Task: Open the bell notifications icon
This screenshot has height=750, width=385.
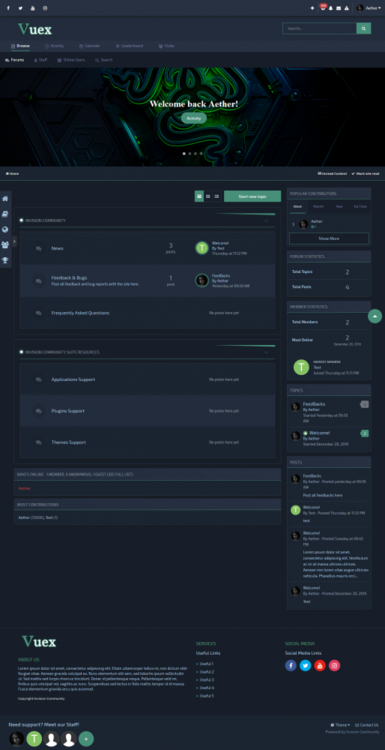Action: (330, 8)
